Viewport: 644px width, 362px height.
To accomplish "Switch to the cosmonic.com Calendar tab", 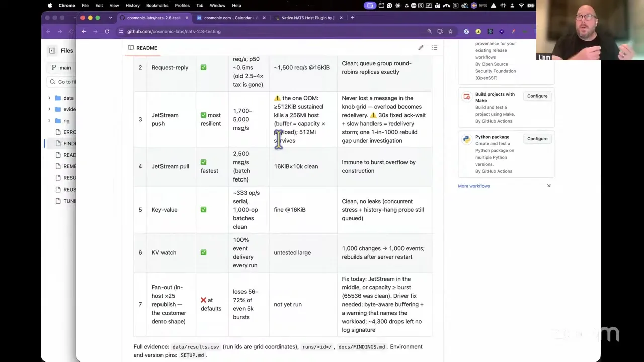I will [230, 18].
